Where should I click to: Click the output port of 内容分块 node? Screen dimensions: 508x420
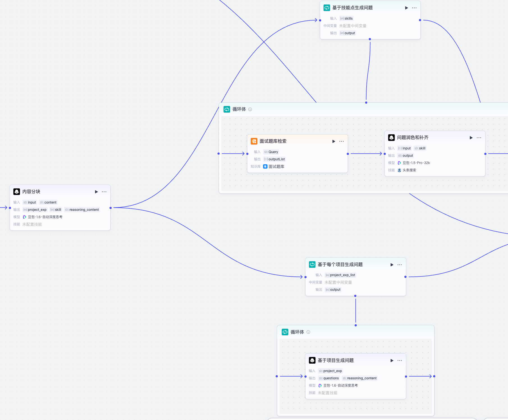coord(111,208)
